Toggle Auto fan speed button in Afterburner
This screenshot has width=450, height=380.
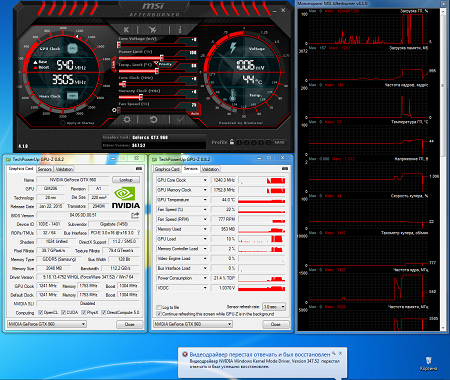195,114
